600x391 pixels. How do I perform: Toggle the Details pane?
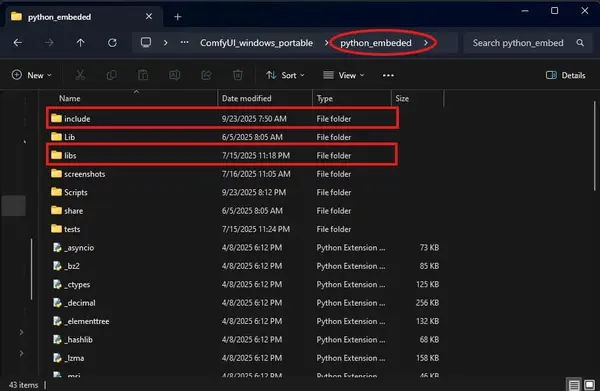(566, 75)
